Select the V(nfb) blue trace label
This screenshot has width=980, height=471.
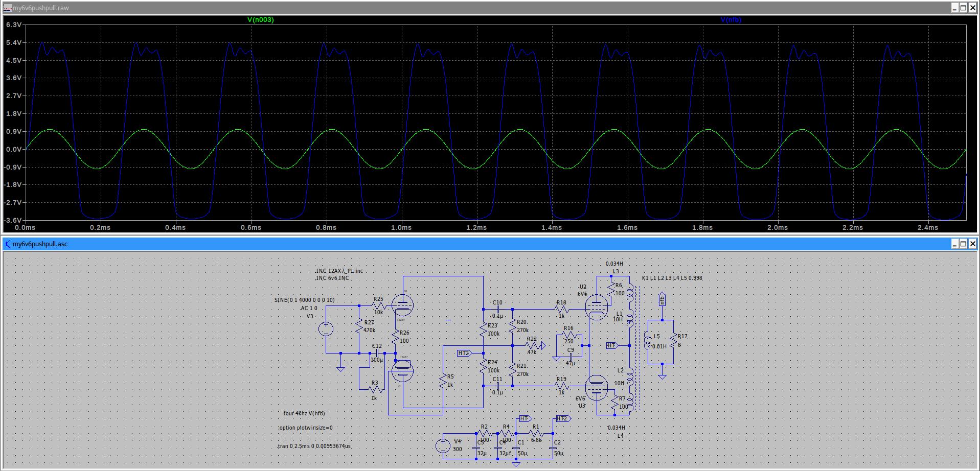point(731,20)
